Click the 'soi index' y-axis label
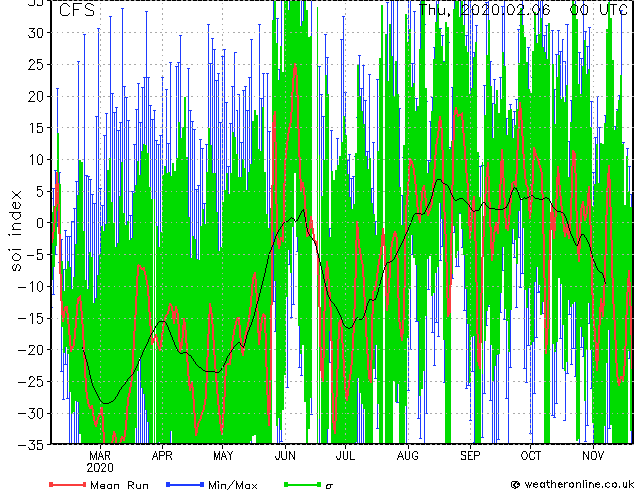 [15, 231]
